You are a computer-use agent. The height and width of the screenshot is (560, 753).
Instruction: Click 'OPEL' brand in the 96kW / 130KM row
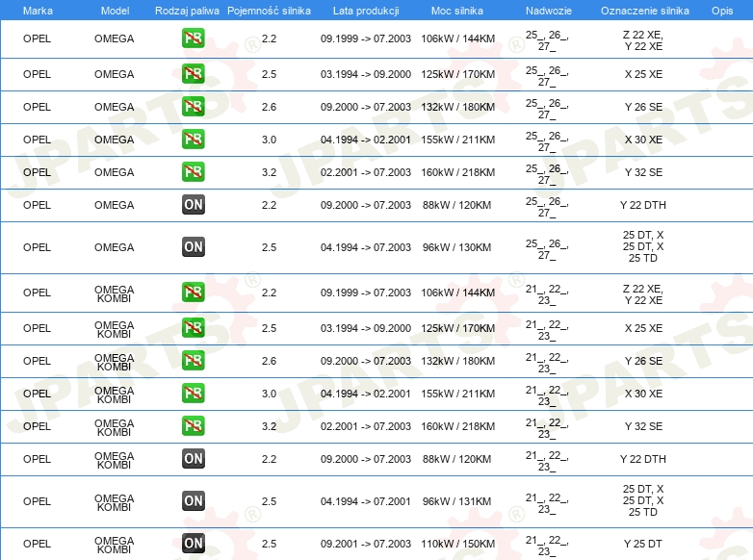(x=37, y=247)
